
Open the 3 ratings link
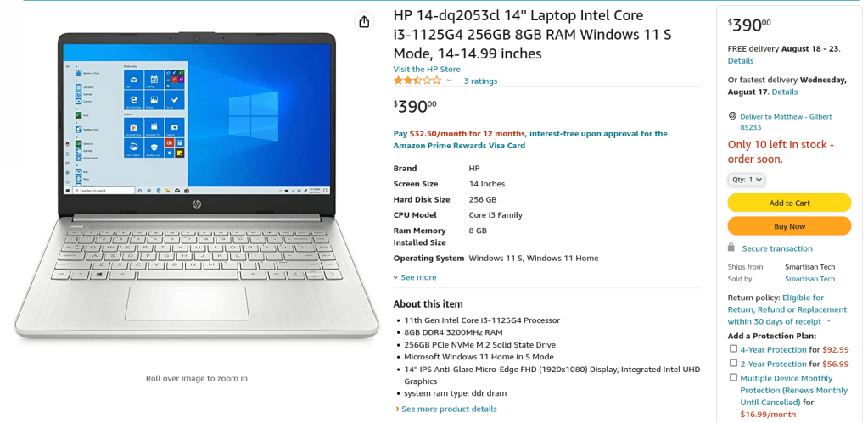coord(480,81)
